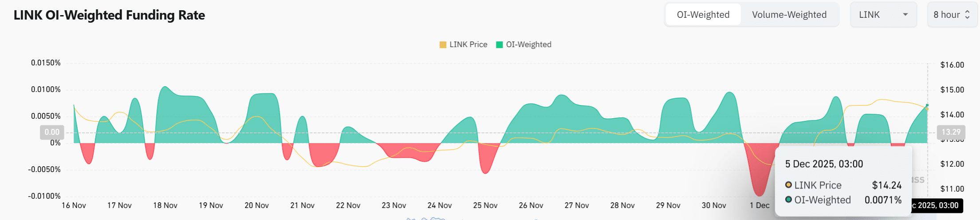
Task: Click the 8 hour up-down stepper arrows
Action: tap(968, 15)
